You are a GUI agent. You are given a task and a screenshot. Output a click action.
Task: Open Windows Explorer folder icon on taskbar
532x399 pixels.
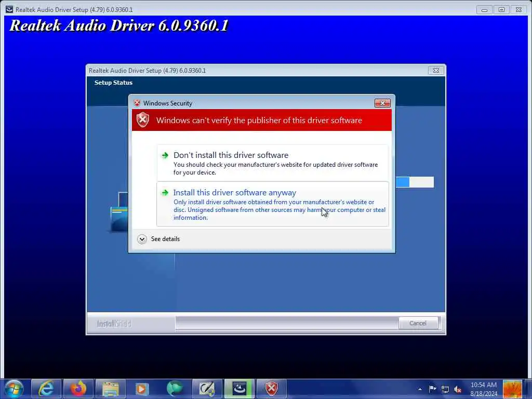coord(111,389)
